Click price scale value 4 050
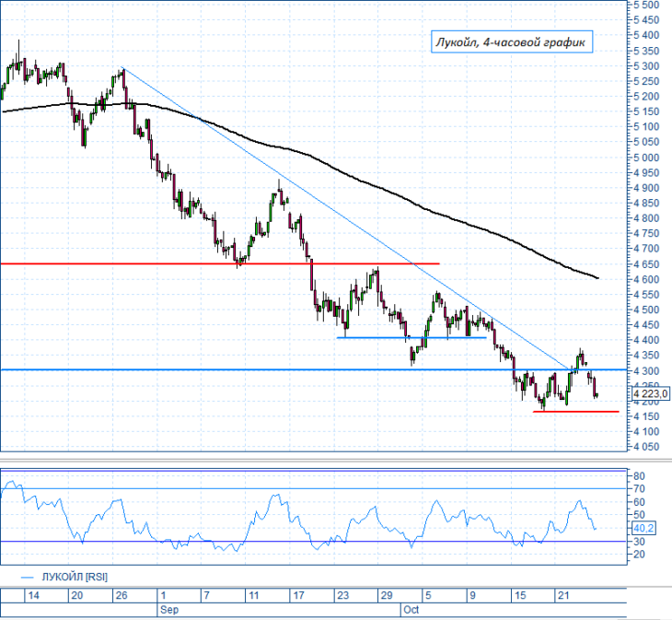 click(x=646, y=447)
